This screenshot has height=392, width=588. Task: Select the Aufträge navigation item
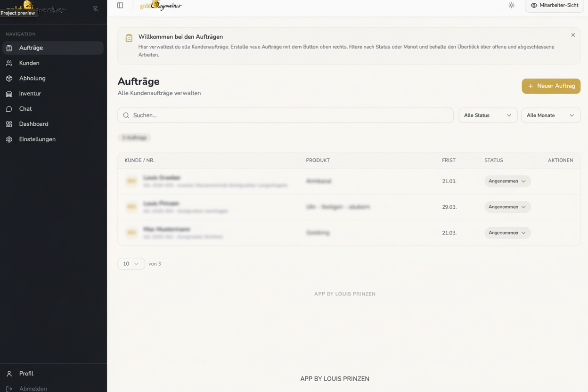tap(31, 48)
